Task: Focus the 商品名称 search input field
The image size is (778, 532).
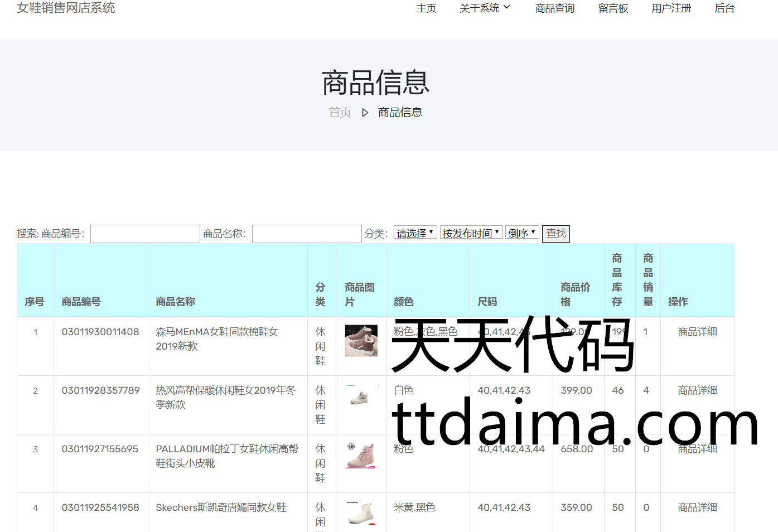Action: tap(307, 234)
